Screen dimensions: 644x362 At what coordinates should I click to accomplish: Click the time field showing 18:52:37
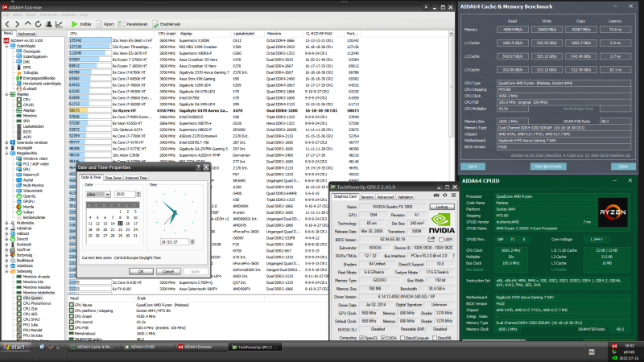coord(174,242)
